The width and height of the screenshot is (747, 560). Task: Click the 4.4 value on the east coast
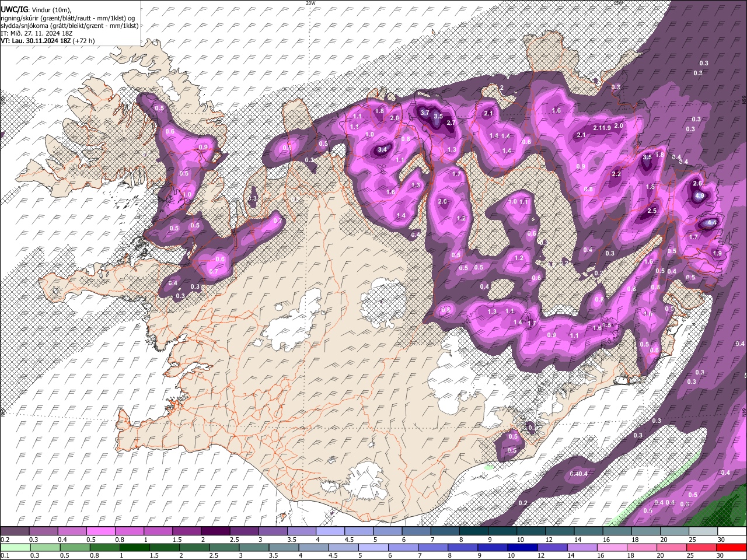(711, 223)
